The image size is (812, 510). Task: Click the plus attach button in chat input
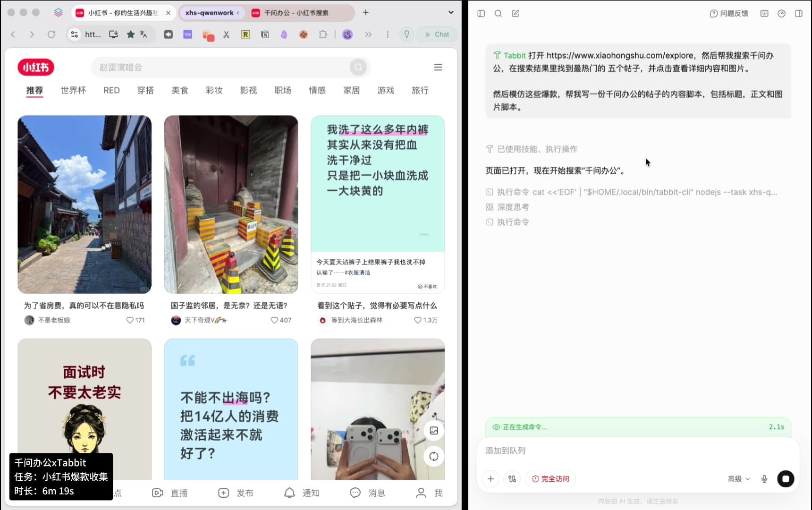coord(491,479)
